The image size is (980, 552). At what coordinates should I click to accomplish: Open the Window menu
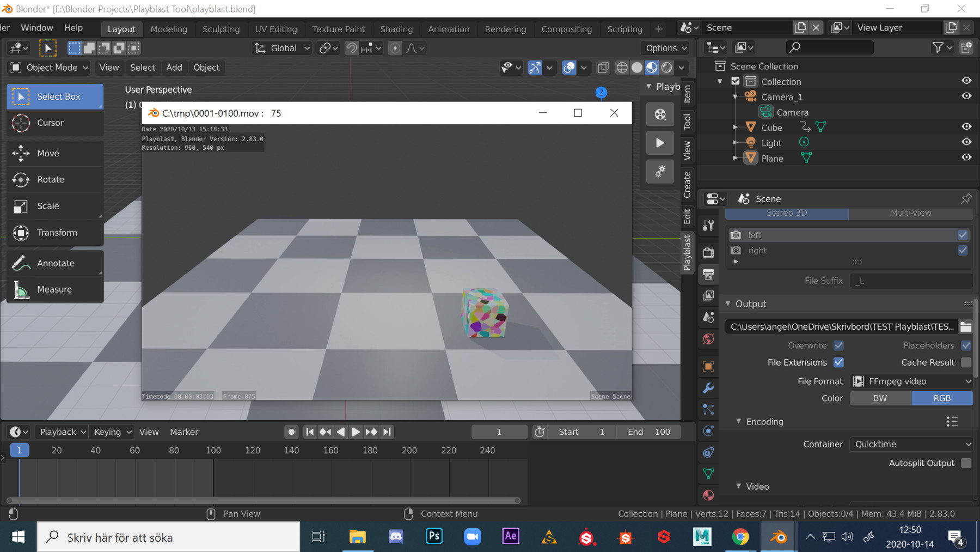pyautogui.click(x=37, y=28)
